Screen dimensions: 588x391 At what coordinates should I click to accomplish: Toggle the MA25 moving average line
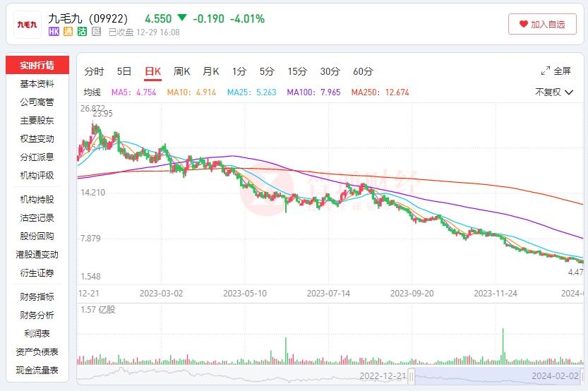tap(251, 92)
